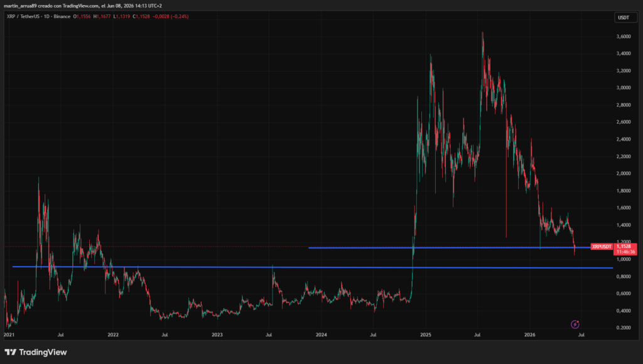Click the 2021 time axis label
Viewport: 643px width, 364px height.
[9, 335]
